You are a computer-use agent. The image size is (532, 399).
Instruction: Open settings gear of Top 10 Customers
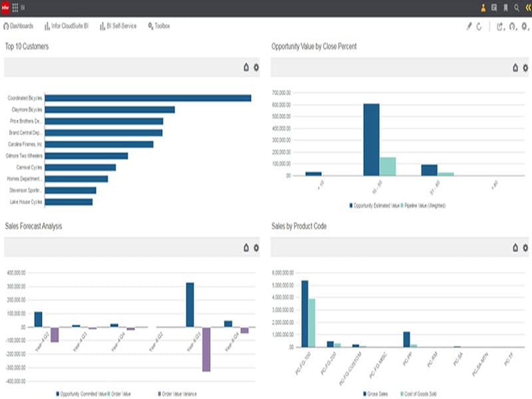click(256, 67)
